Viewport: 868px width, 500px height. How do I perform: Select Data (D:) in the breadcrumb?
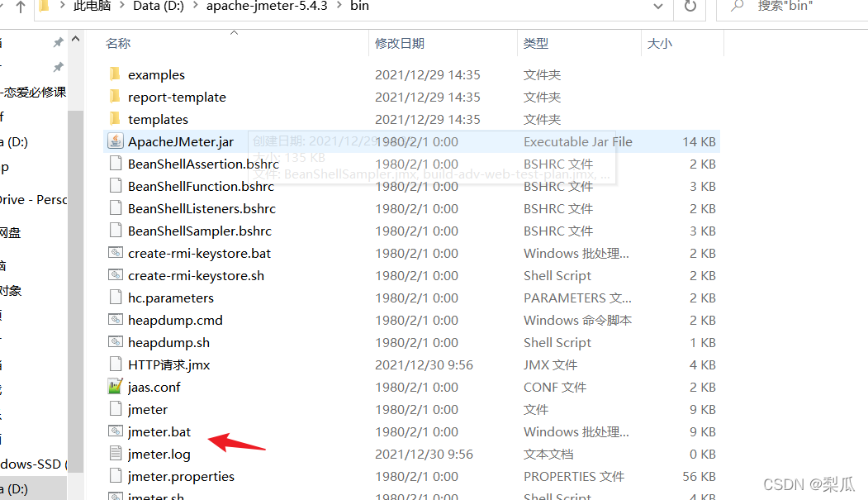coord(159,6)
